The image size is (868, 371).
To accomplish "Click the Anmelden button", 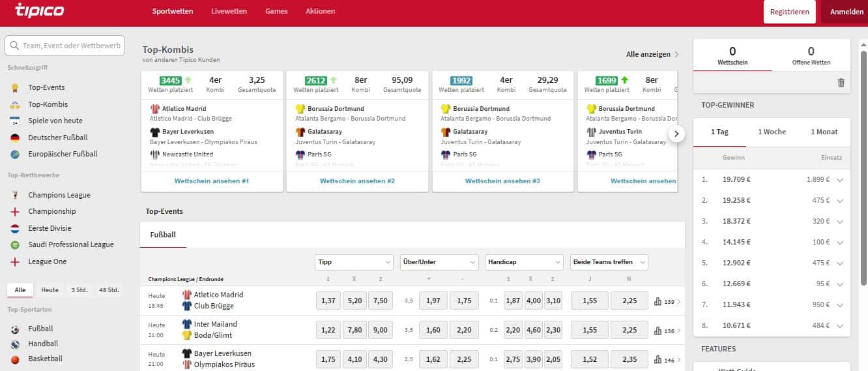I will click(846, 12).
